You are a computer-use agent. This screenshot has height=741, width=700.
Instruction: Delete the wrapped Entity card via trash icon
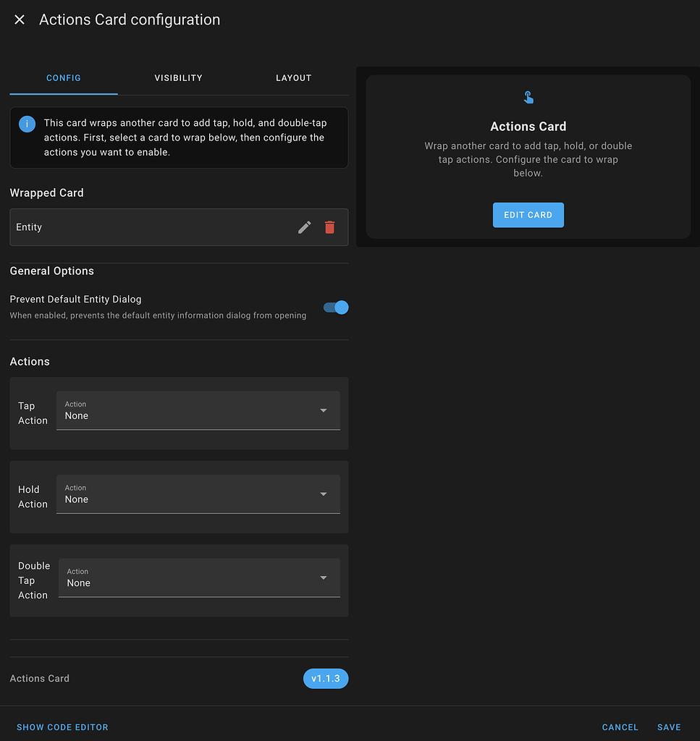tap(330, 227)
